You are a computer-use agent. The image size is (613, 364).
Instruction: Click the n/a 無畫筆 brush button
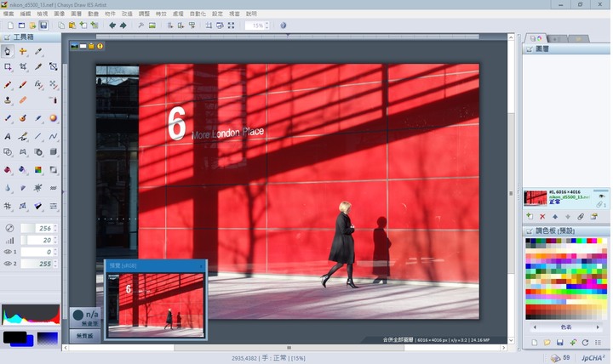click(x=85, y=318)
